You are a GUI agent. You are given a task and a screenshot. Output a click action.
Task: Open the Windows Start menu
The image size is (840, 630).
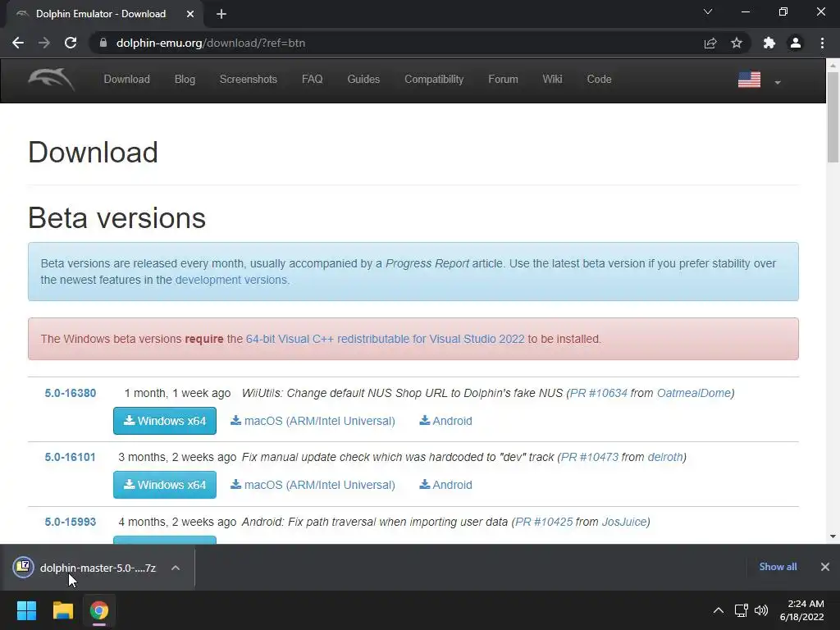26,610
